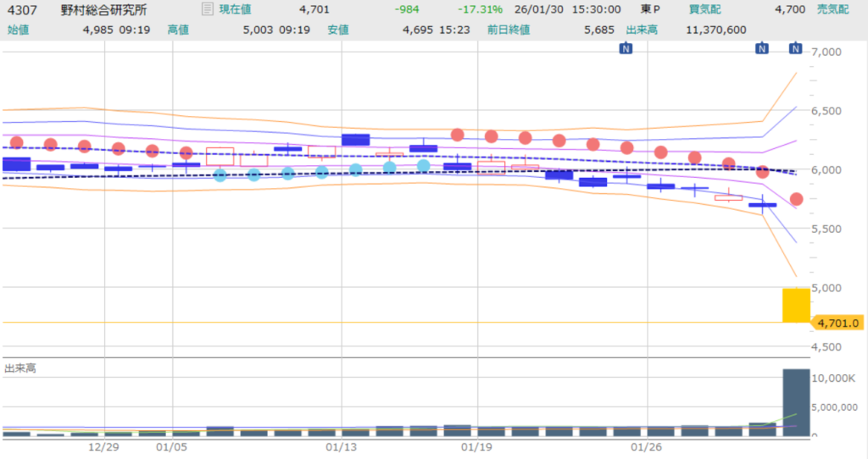
Task: Open the rightmost N news marker
Action: tap(796, 49)
